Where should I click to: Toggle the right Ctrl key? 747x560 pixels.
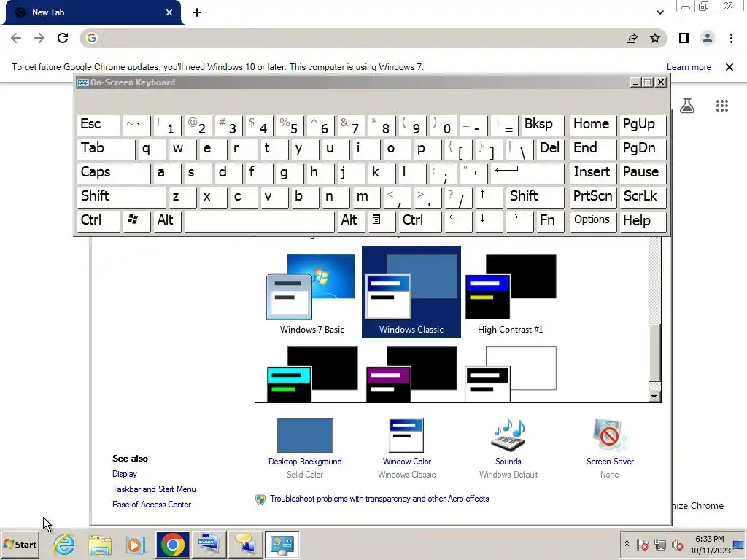[x=420, y=222]
